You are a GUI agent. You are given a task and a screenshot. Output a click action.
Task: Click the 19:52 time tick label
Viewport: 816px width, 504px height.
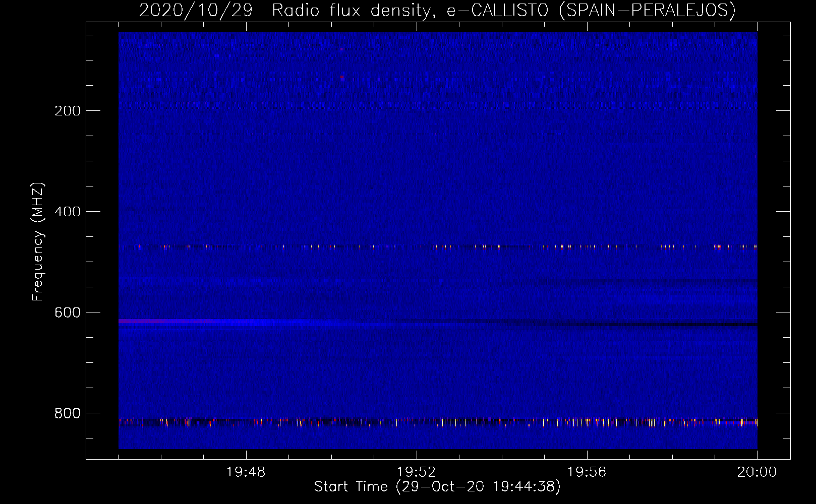(417, 472)
